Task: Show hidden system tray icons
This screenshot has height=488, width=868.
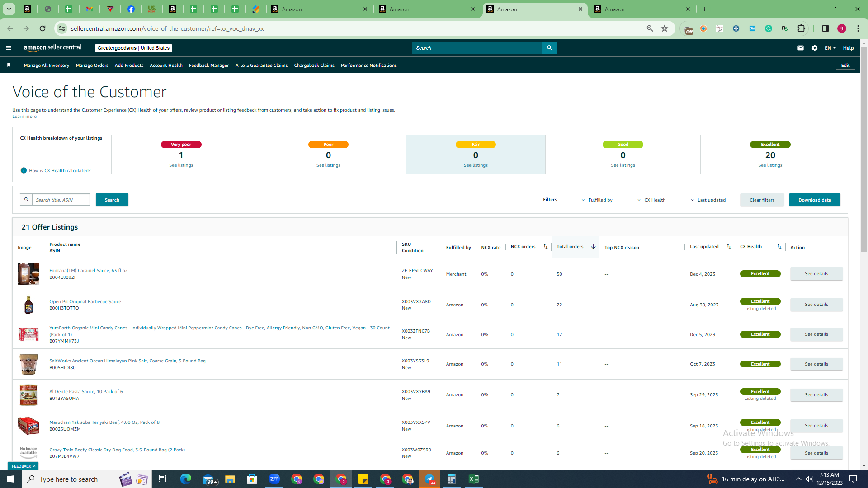Action: click(798, 479)
